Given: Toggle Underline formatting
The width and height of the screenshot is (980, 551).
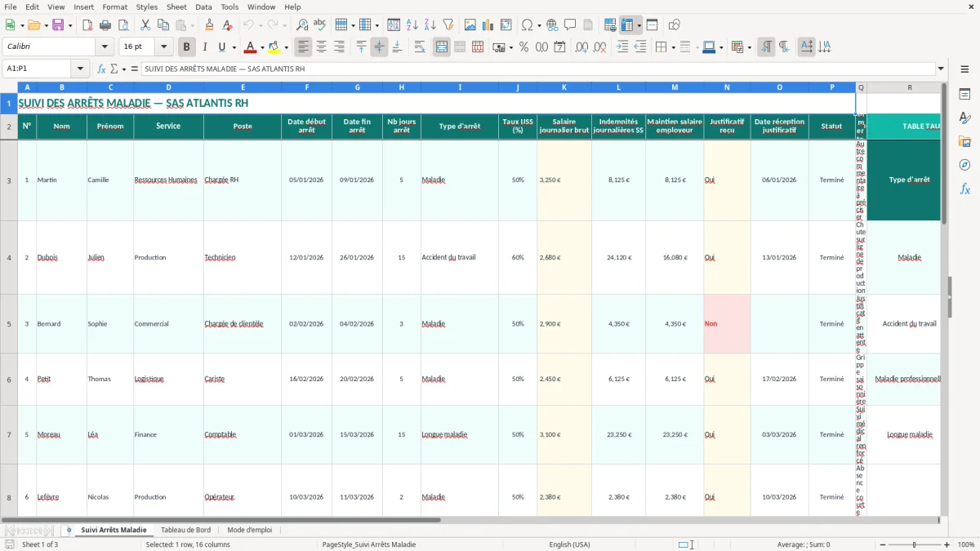Looking at the screenshot, I should 221,47.
